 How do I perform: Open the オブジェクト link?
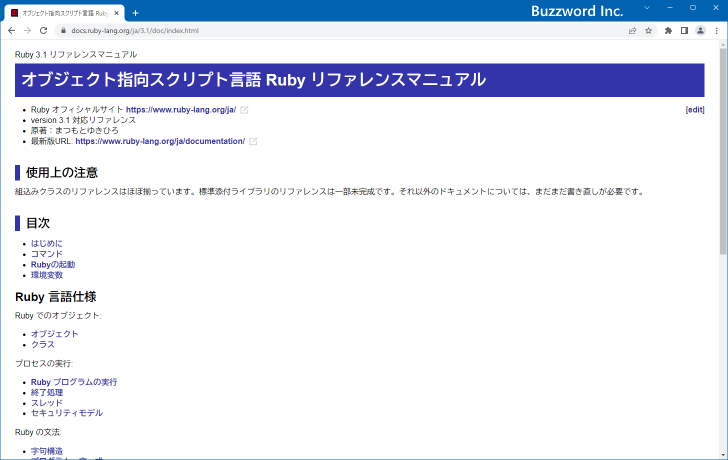tap(54, 334)
